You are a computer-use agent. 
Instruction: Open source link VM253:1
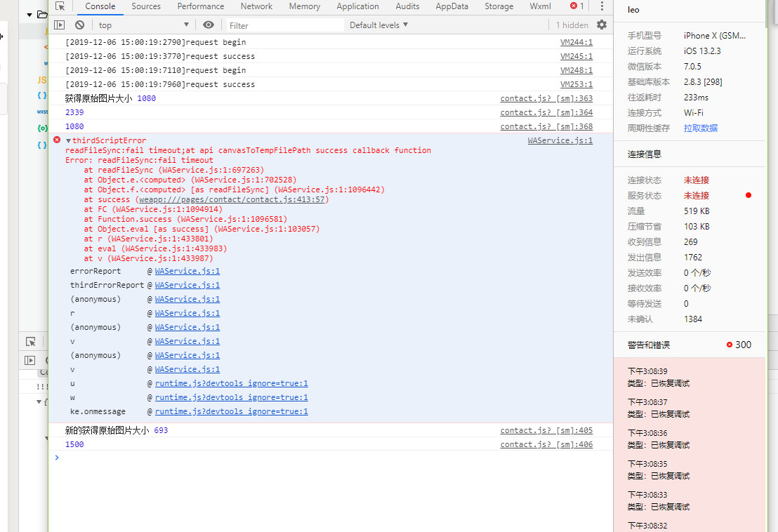[576, 84]
